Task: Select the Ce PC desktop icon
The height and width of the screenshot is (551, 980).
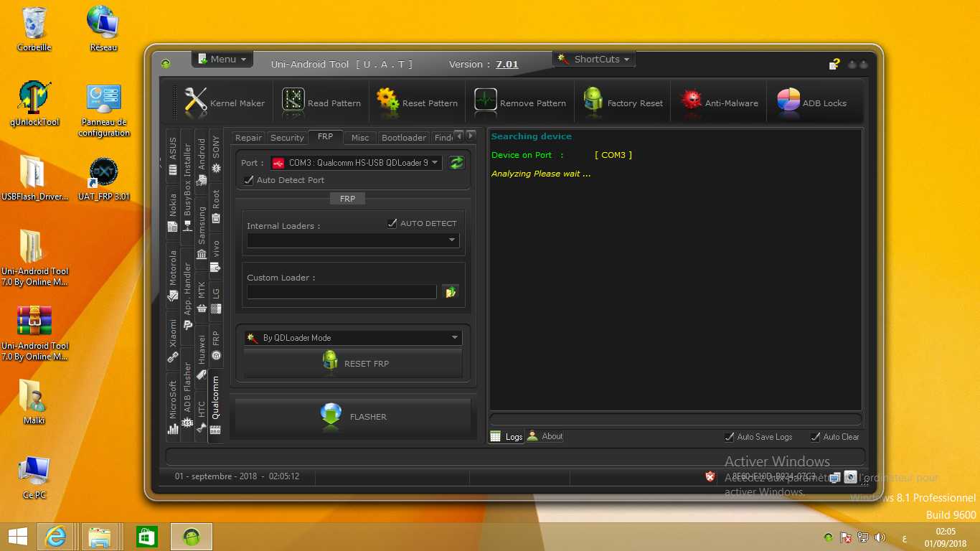Action: pyautogui.click(x=34, y=477)
